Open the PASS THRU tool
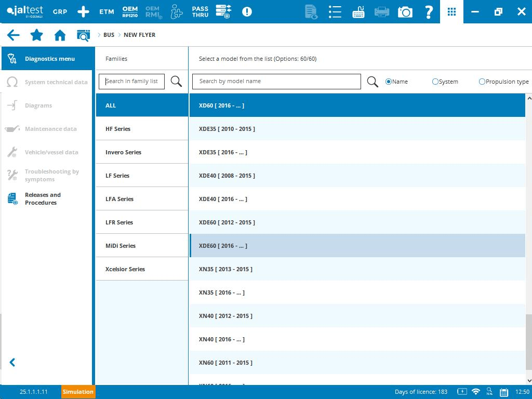 point(200,11)
